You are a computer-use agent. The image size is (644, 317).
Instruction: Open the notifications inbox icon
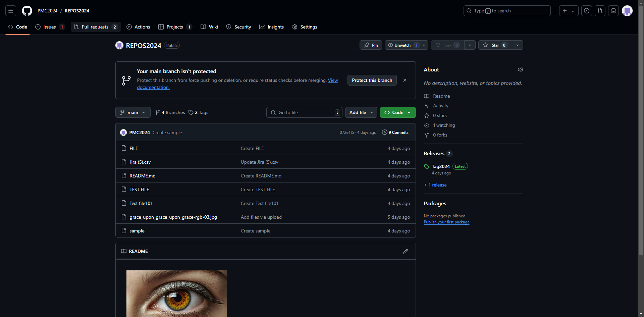pos(613,11)
